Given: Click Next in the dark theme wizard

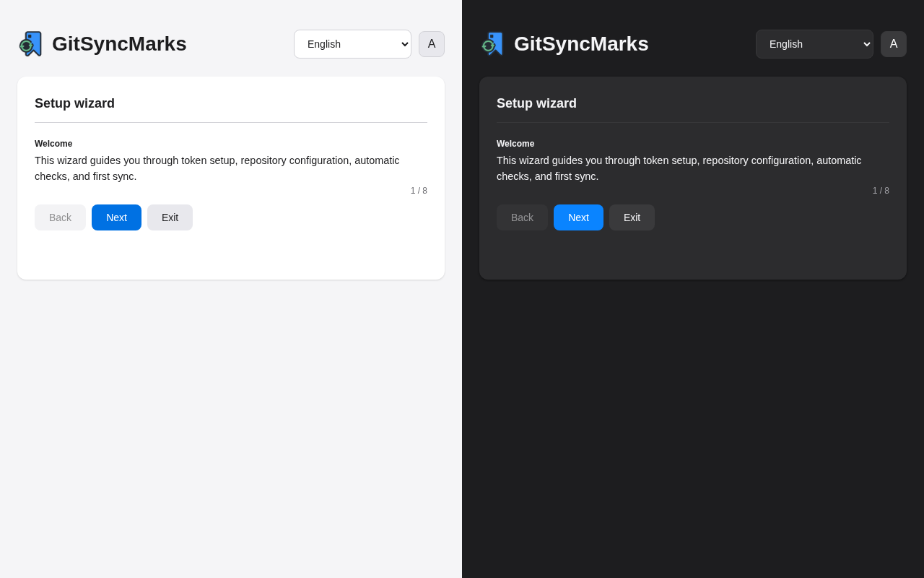Looking at the screenshot, I should [578, 217].
